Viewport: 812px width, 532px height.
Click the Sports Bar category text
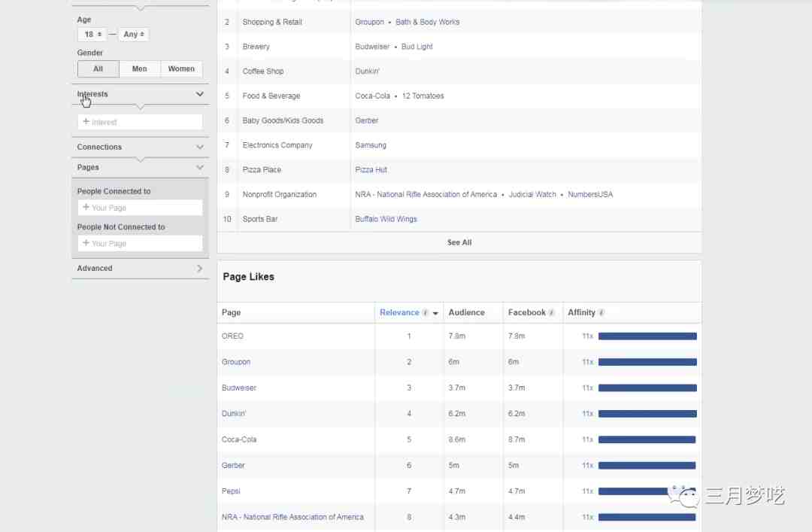(260, 219)
